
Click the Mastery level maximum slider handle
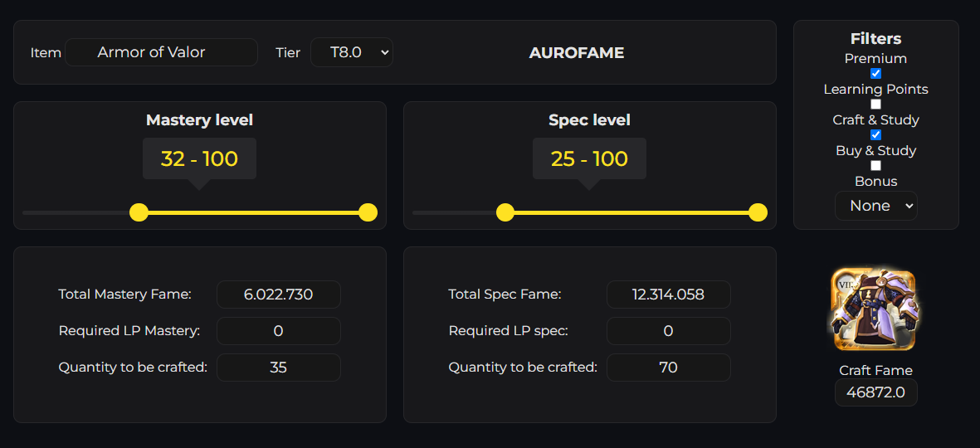(368, 212)
